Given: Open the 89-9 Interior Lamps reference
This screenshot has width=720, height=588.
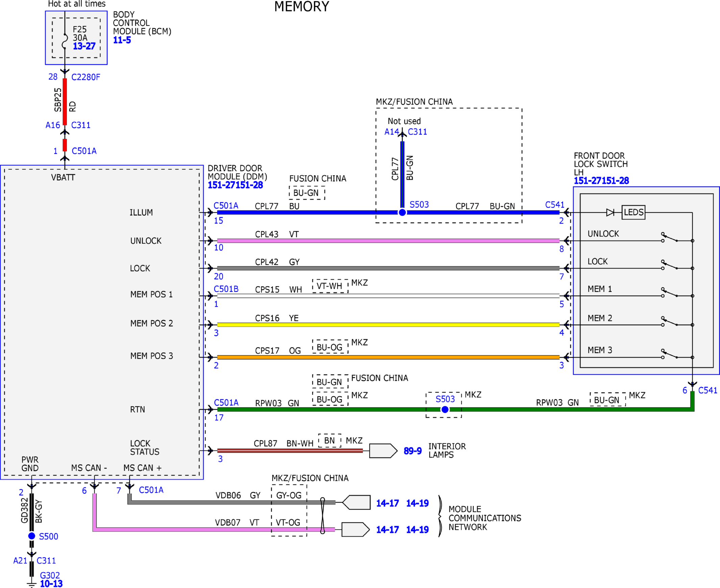Looking at the screenshot, I should pos(412,451).
